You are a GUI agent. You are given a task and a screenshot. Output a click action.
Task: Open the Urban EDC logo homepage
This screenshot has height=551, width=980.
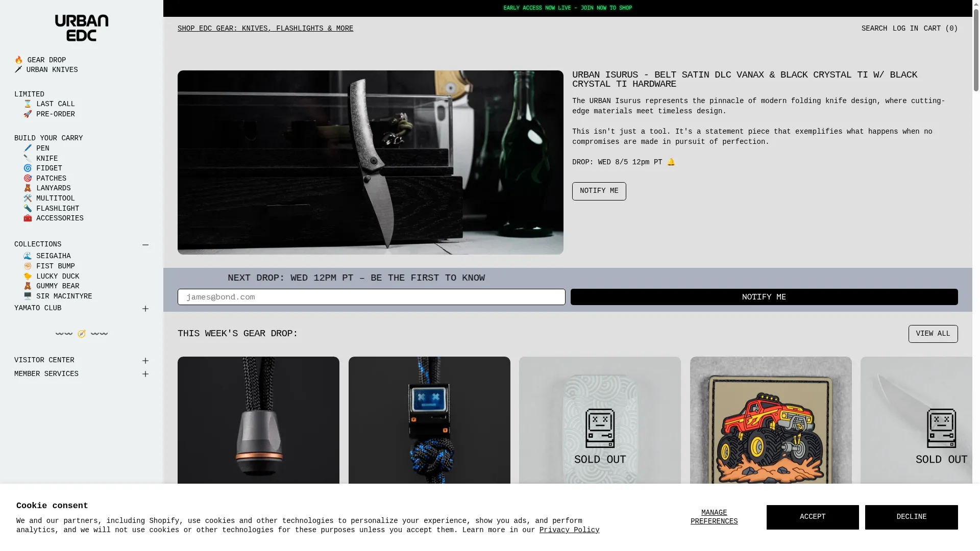(x=82, y=28)
